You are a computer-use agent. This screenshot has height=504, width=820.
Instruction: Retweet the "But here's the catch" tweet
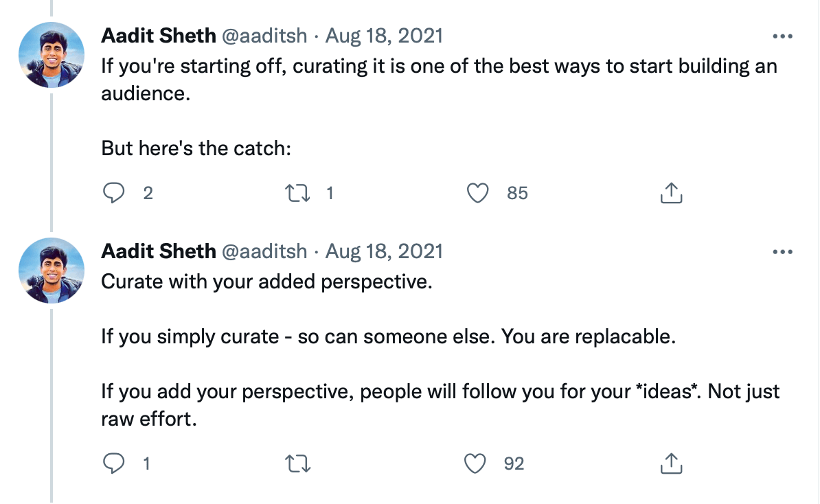[298, 194]
